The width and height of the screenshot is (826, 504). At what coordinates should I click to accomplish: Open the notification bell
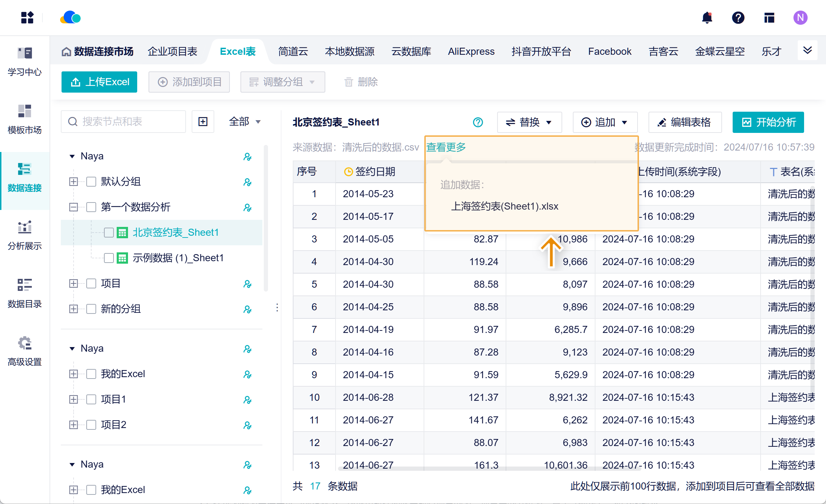coord(707,18)
